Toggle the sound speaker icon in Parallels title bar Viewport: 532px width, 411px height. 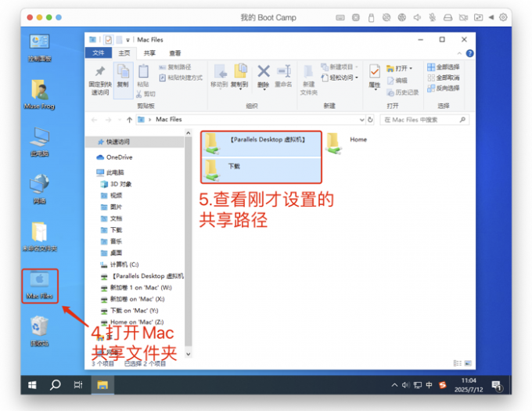pos(417,18)
